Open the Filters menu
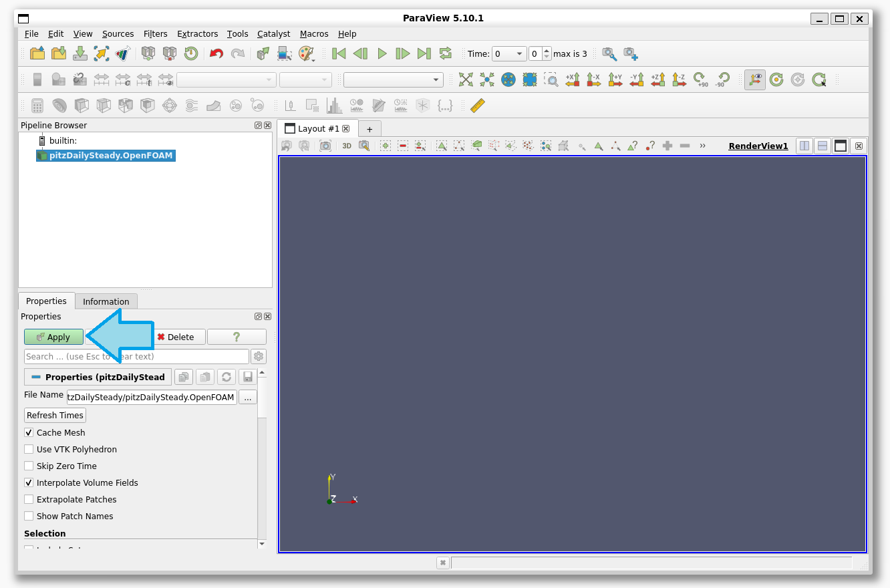The image size is (890, 588). (x=156, y=34)
